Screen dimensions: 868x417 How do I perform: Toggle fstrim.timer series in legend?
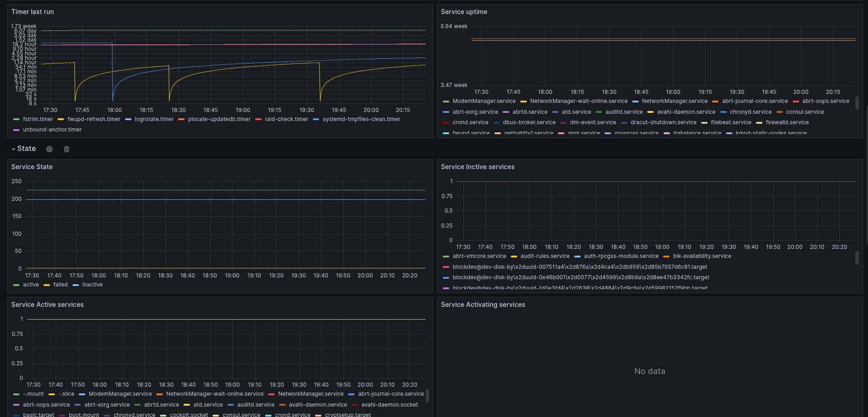coord(38,119)
